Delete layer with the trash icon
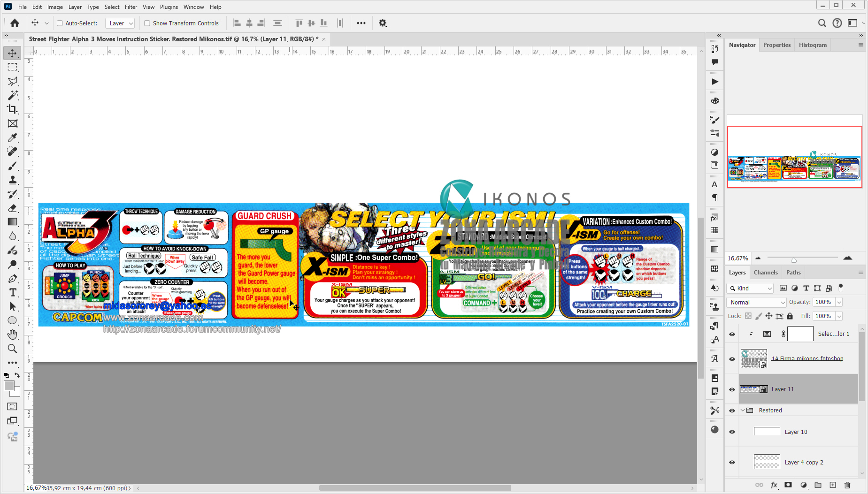868x494 pixels. point(847,485)
